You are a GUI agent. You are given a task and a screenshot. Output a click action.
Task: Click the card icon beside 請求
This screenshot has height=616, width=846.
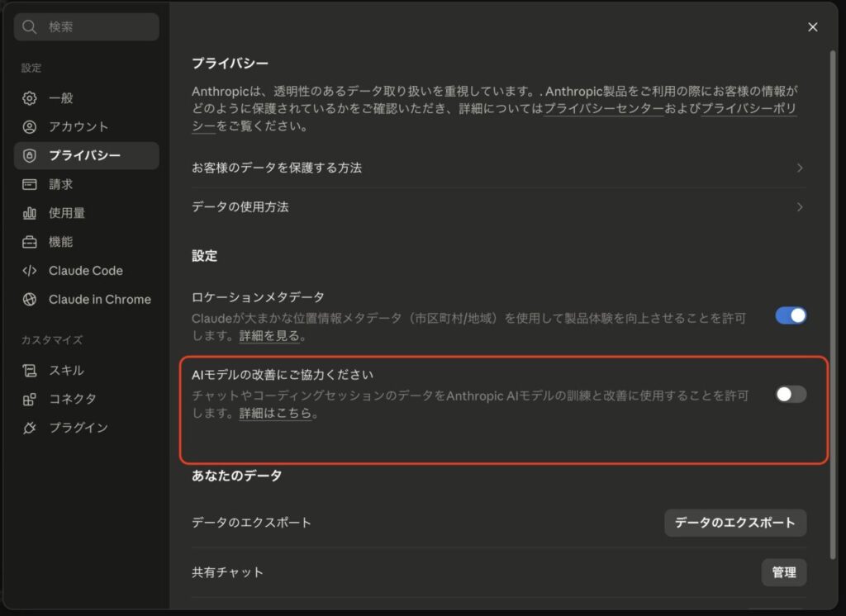[x=30, y=184]
